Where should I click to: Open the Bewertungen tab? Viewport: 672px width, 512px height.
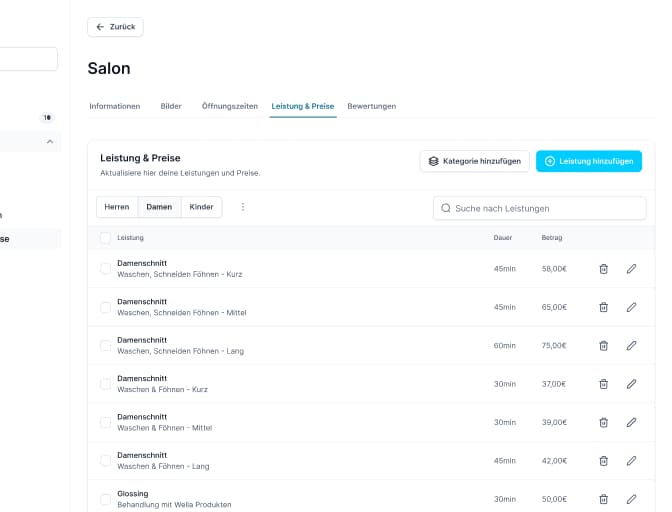click(x=371, y=106)
